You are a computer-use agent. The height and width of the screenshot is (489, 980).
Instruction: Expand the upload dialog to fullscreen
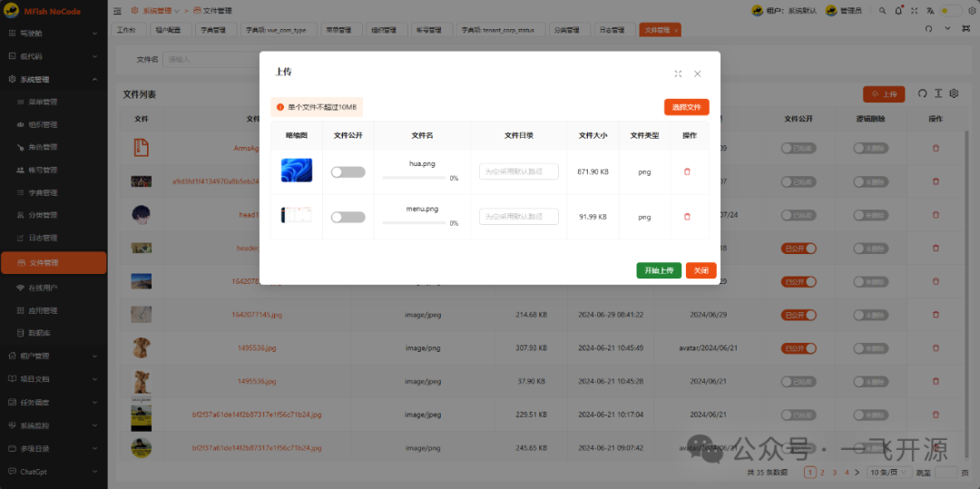[678, 73]
